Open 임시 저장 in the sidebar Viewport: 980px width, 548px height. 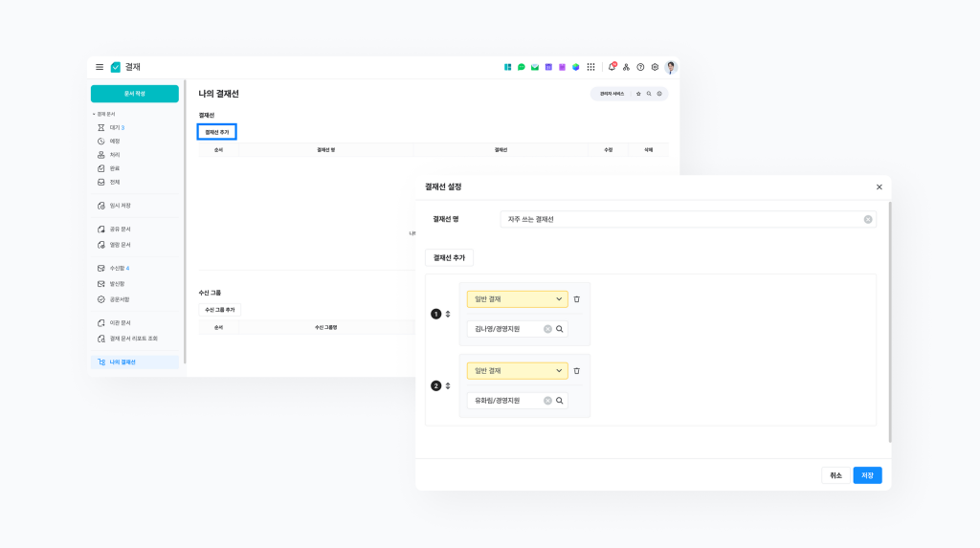[x=121, y=206]
